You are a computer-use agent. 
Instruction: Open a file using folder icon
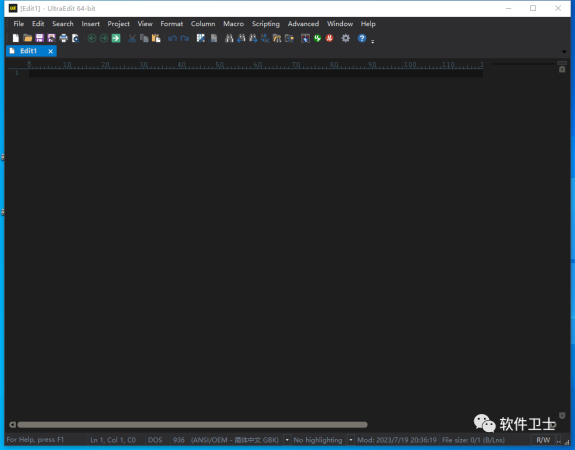(28, 38)
